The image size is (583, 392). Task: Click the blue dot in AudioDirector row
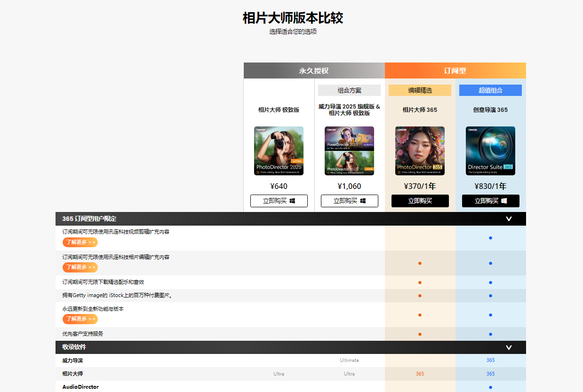(x=491, y=387)
